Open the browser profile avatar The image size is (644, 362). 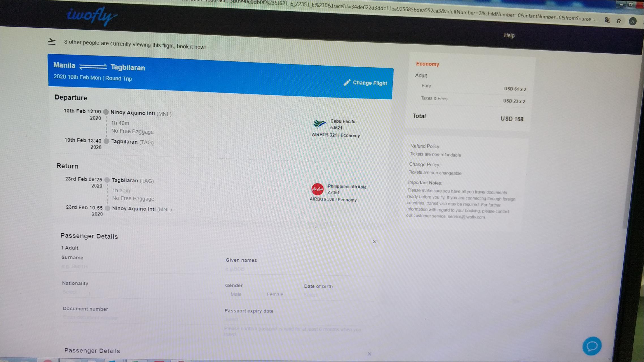pyautogui.click(x=632, y=21)
